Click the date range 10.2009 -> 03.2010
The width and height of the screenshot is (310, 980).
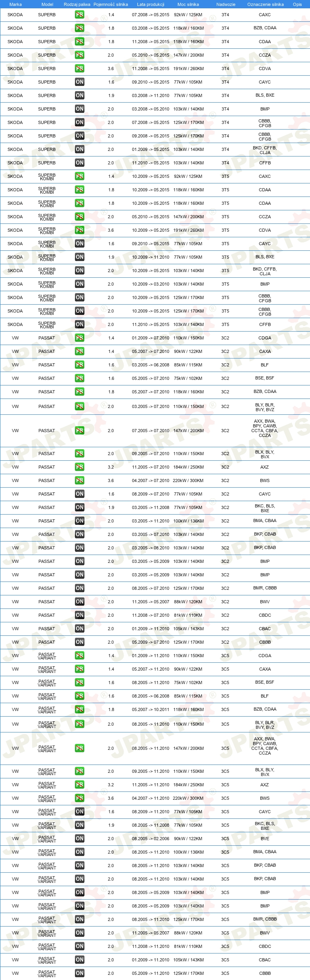(151, 284)
